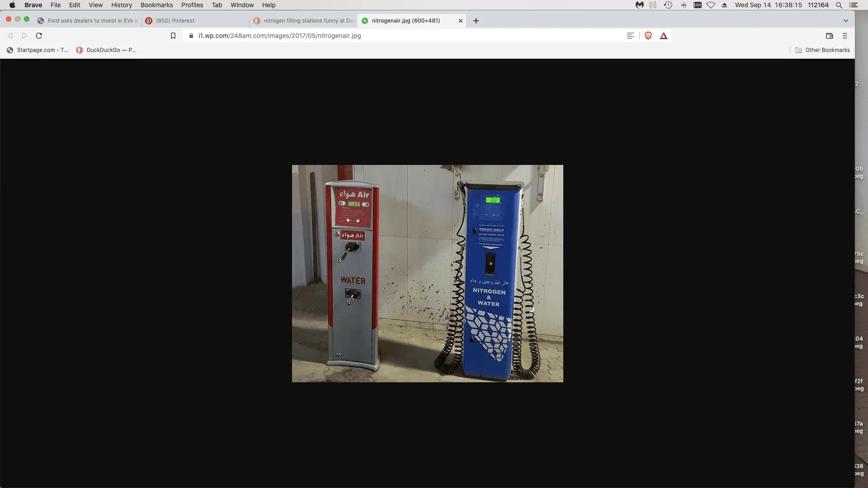Open the File menu
The width and height of the screenshot is (868, 488).
pos(56,5)
